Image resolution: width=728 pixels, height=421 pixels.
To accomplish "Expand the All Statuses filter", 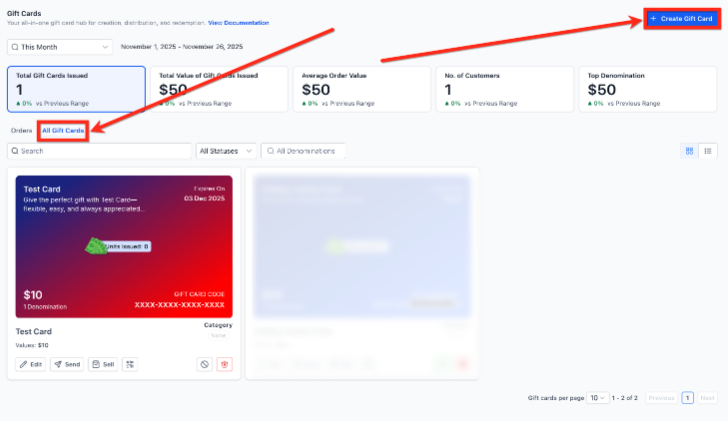I will 226,151.
